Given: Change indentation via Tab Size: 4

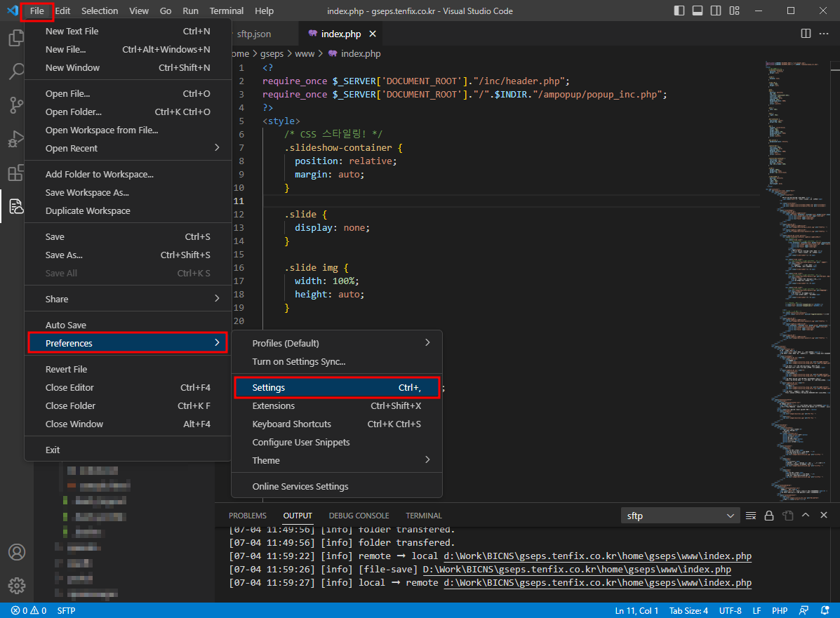Looking at the screenshot, I should point(688,610).
